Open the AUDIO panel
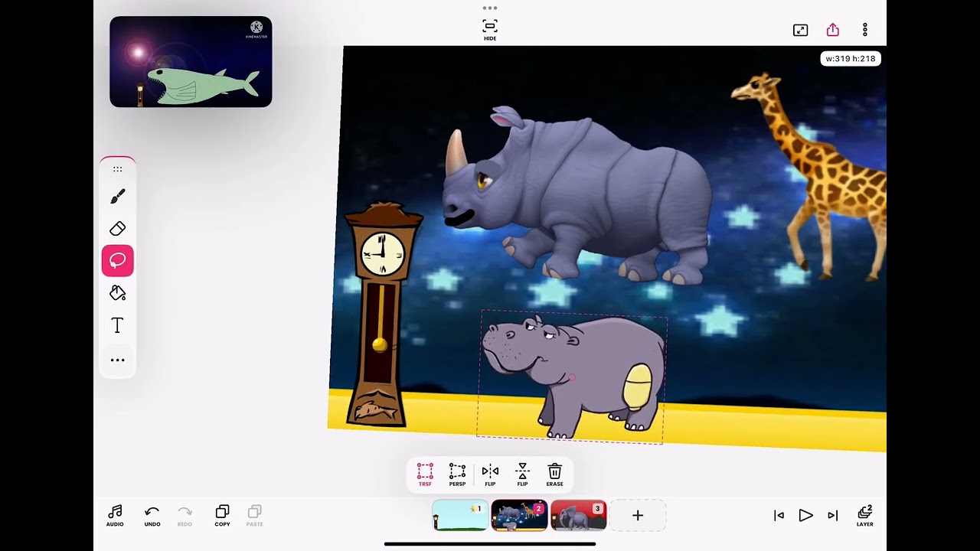The height and width of the screenshot is (551, 980). click(115, 516)
